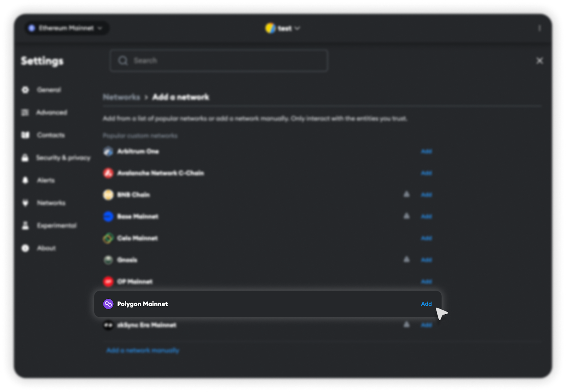Add the Polygon Mainnet network

pos(426,304)
